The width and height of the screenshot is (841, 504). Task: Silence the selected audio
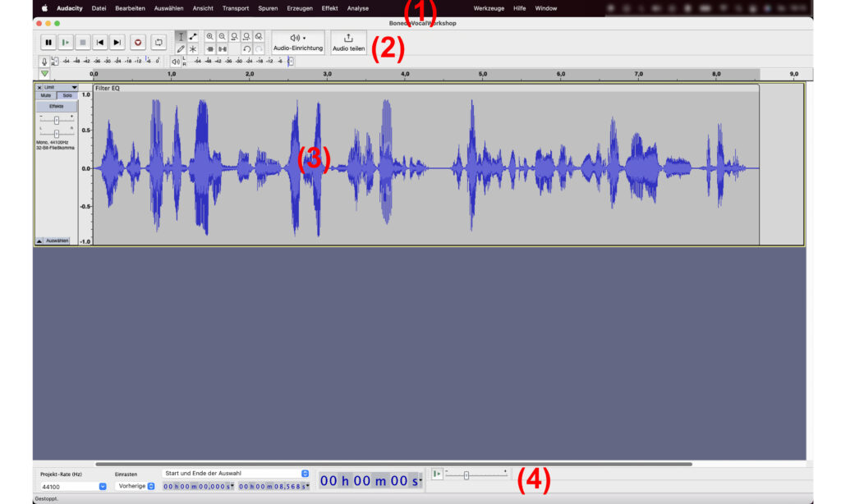coord(222,48)
